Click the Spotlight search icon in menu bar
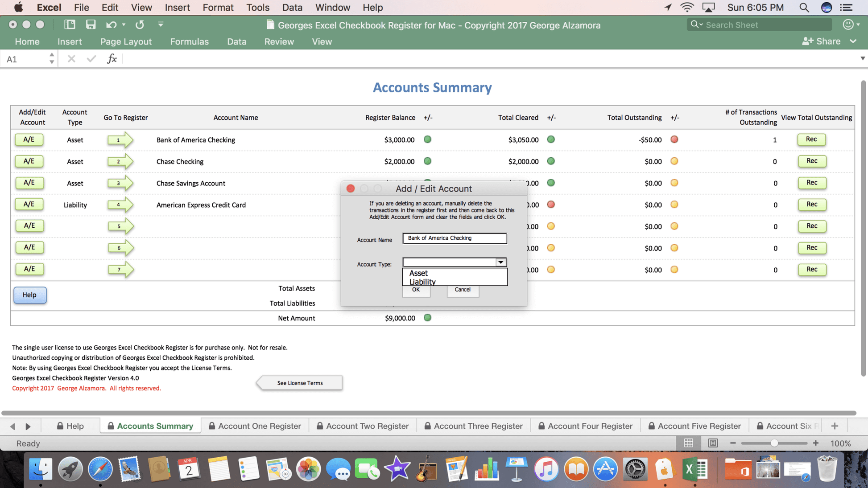The width and height of the screenshot is (868, 488). coord(804,7)
